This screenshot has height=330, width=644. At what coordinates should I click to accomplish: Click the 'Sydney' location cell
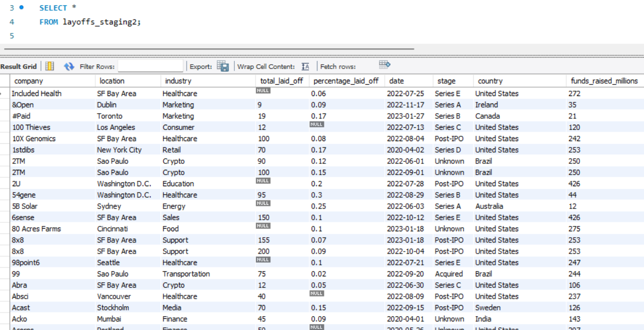128,206
